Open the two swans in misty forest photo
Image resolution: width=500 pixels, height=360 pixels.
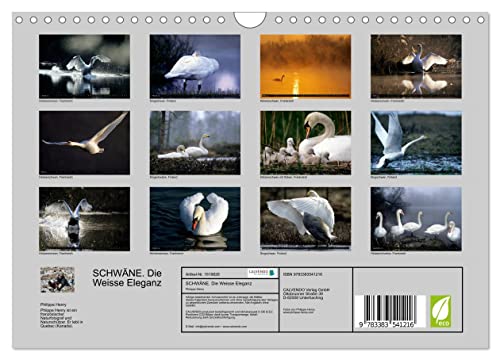click(195, 143)
